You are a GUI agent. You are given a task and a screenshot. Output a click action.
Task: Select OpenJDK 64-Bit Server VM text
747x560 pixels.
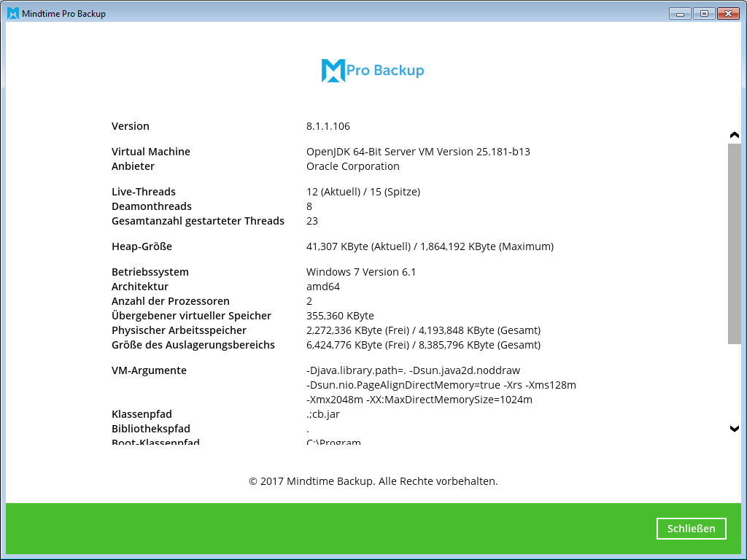point(360,152)
